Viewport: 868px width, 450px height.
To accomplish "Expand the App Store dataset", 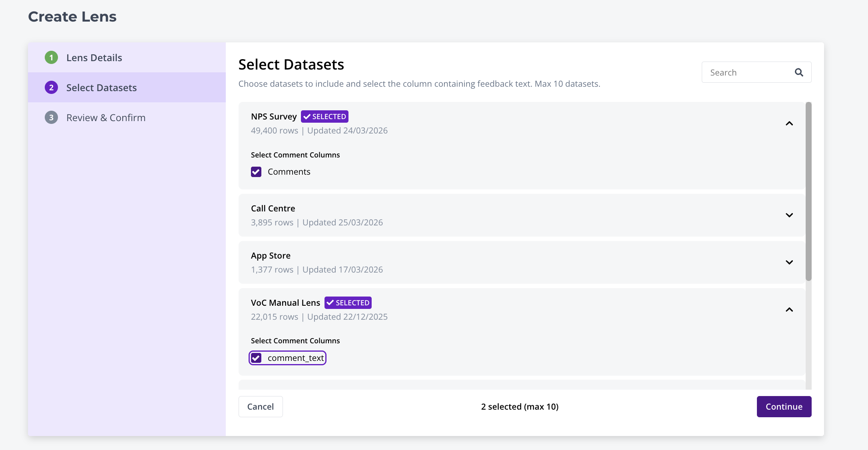I will coord(789,262).
